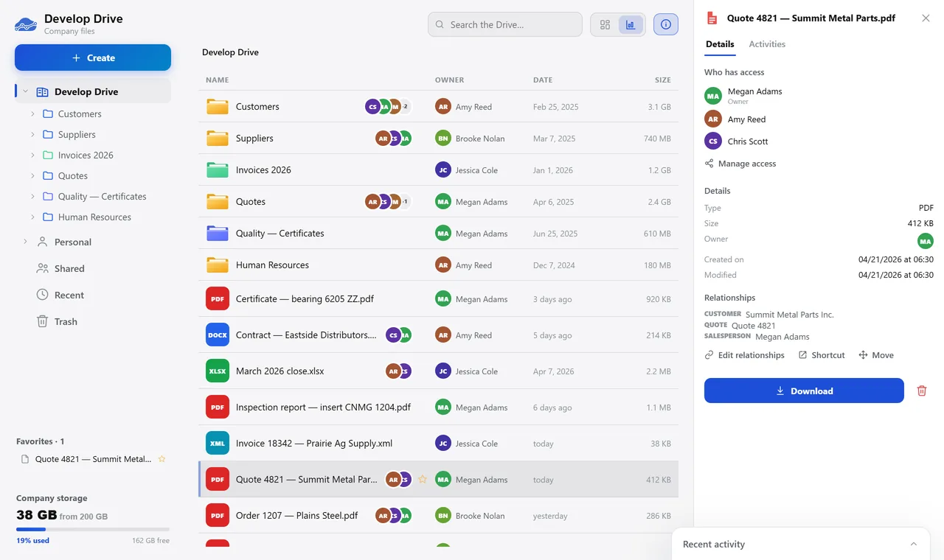Click Edit relationships link
944x560 pixels.
coord(745,355)
